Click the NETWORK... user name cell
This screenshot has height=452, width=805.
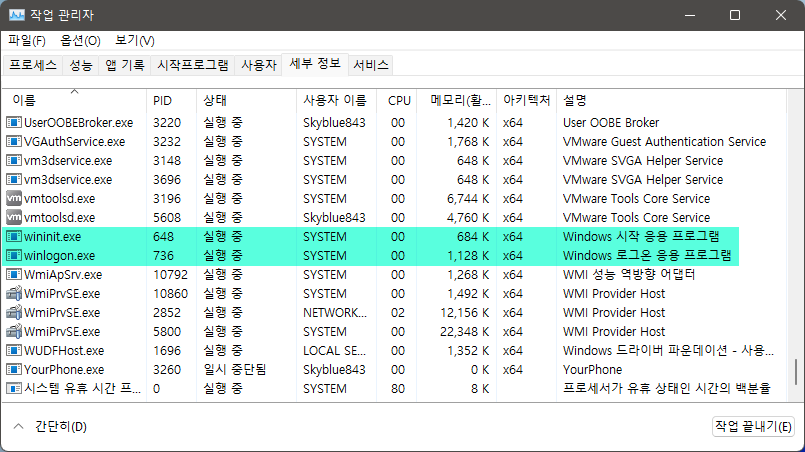click(x=335, y=312)
